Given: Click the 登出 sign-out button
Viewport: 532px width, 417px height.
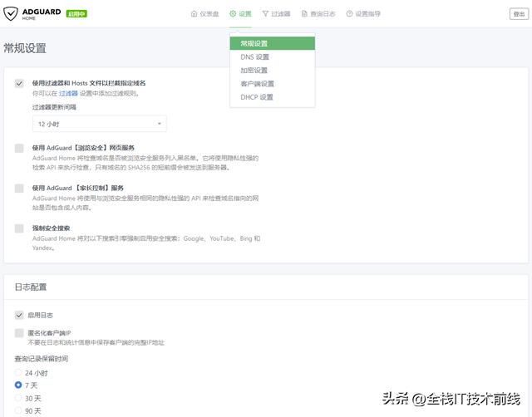Looking at the screenshot, I should point(519,14).
